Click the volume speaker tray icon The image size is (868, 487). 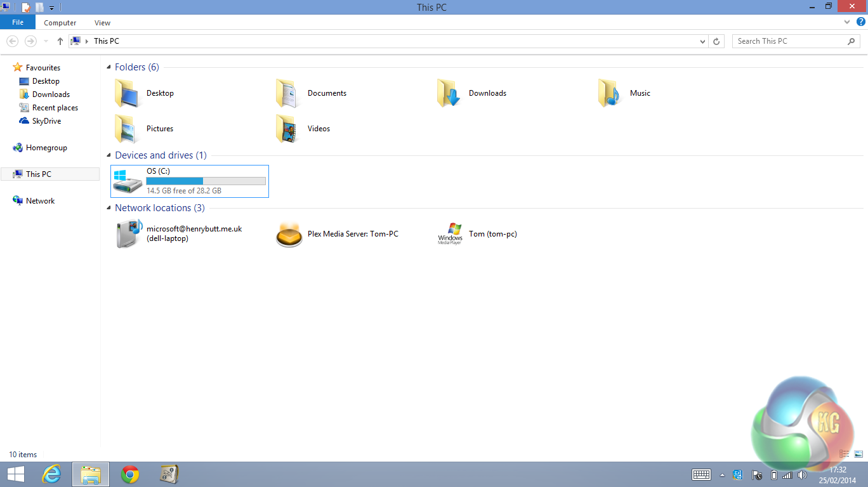[x=802, y=475]
